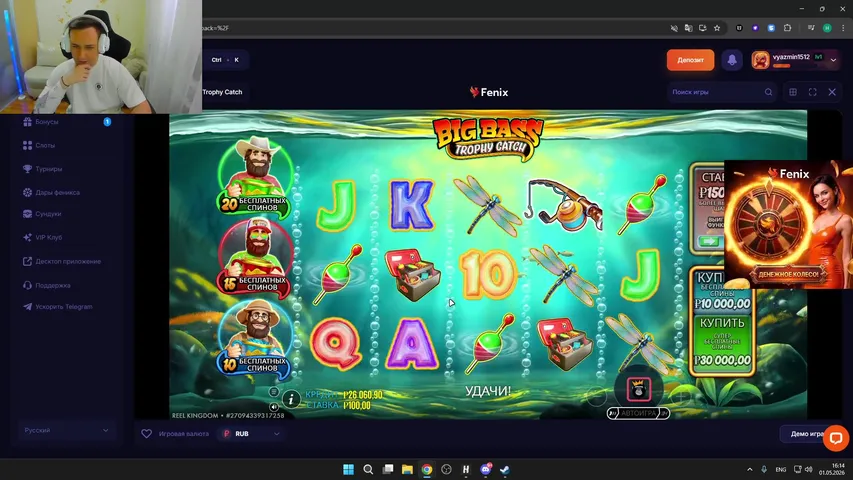The image size is (853, 480).
Task: Click Ускорить Telegram link
Action: 65,306
